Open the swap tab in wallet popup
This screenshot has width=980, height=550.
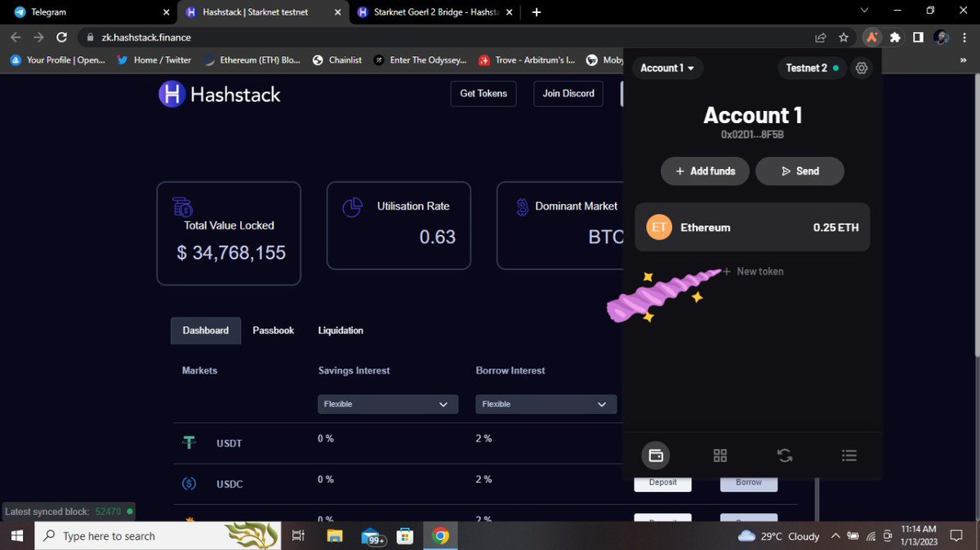785,455
